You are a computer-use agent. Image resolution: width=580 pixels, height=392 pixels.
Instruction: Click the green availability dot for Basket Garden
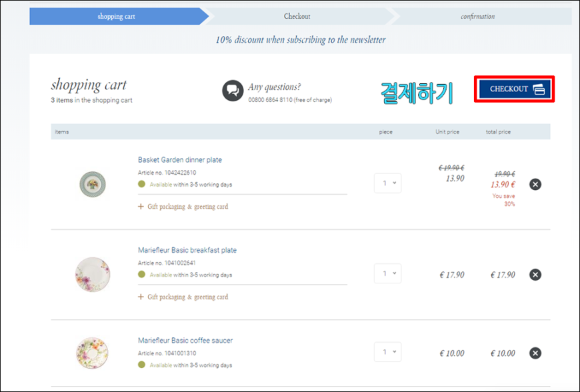(142, 184)
